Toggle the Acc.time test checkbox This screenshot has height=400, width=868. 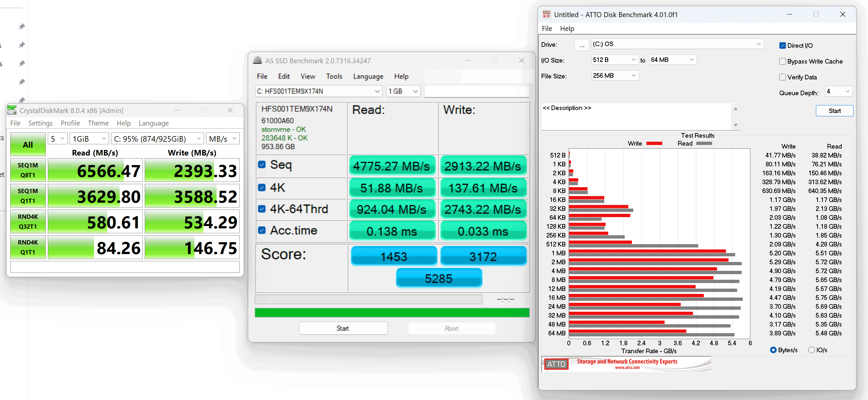(x=262, y=230)
